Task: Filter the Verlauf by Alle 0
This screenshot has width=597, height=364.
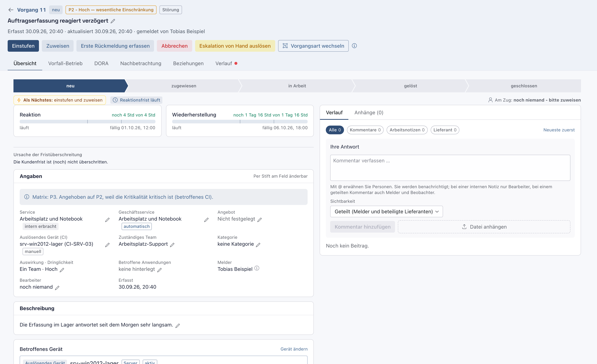Action: point(335,130)
